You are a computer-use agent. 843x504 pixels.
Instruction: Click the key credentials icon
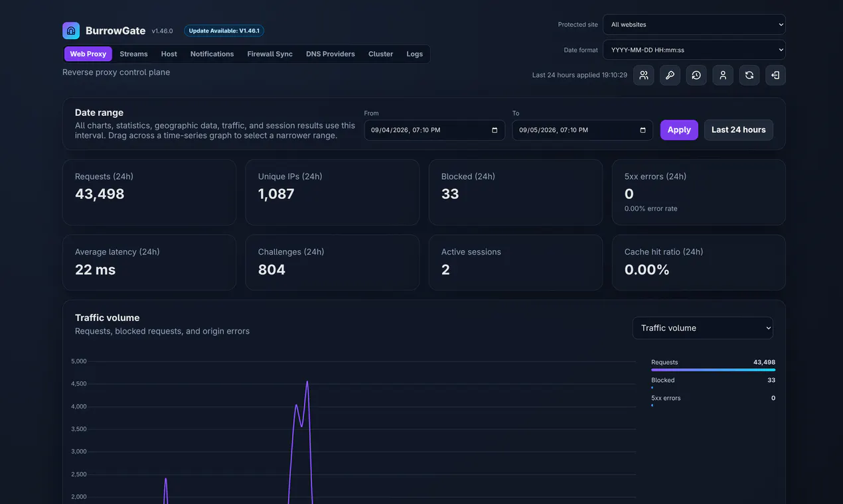tap(670, 75)
